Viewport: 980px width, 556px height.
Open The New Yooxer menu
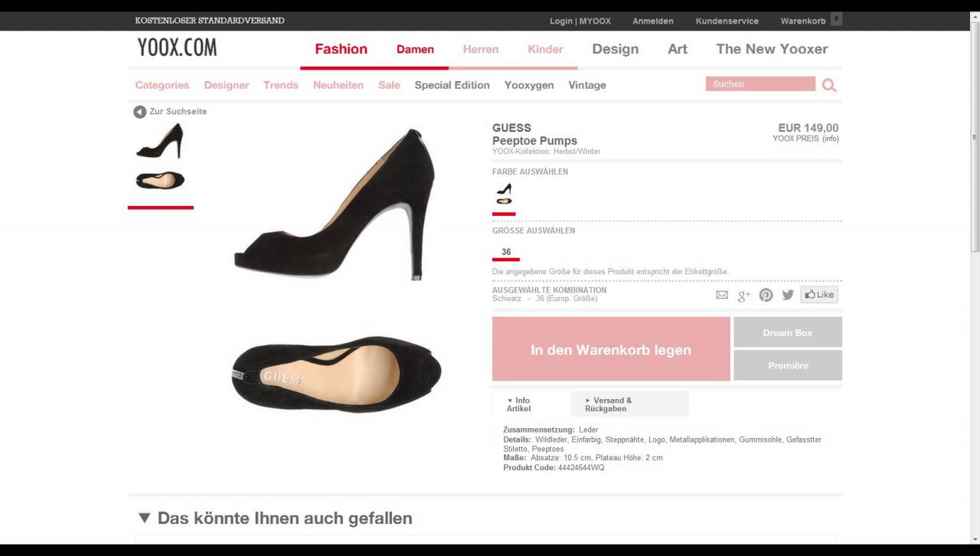point(772,49)
